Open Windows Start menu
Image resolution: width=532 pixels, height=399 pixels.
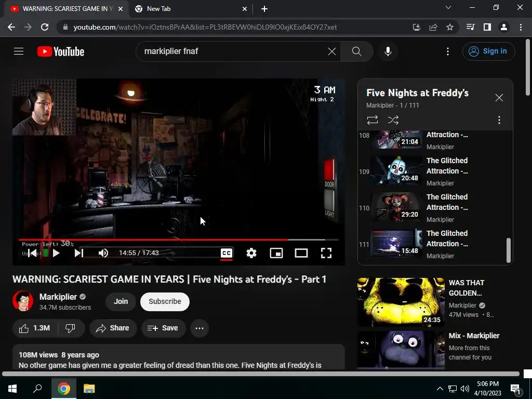(x=12, y=389)
